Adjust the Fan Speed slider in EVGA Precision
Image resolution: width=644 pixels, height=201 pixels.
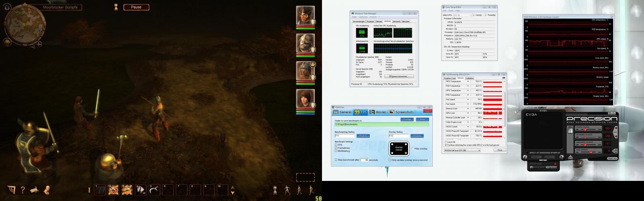click(590, 152)
